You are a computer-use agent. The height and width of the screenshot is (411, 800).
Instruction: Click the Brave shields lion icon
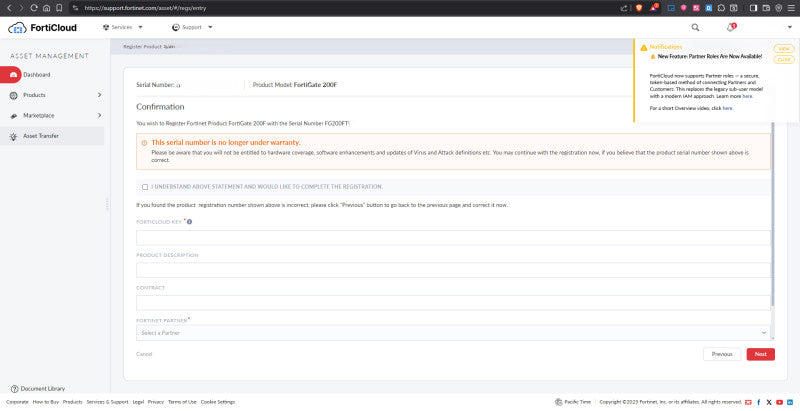click(x=639, y=8)
